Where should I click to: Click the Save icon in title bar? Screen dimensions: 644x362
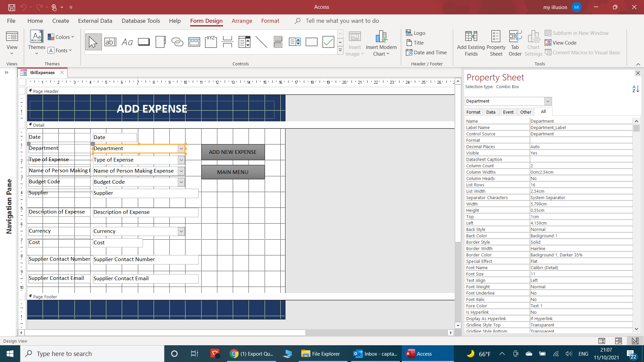tap(12, 7)
